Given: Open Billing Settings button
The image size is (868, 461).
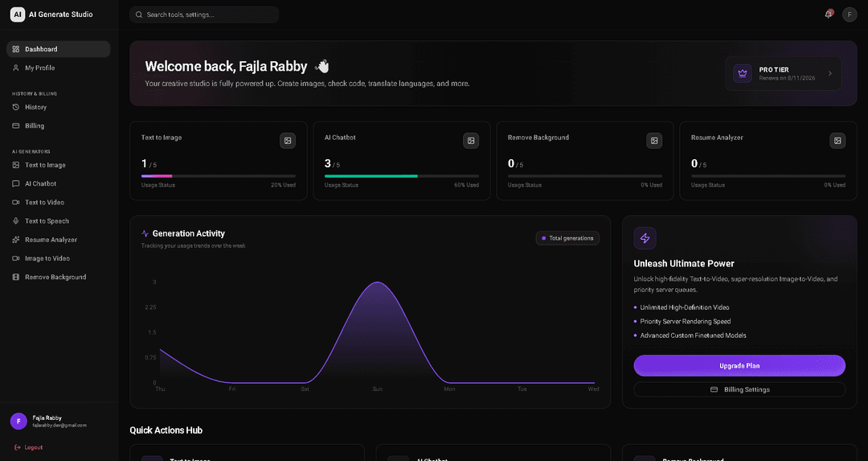Looking at the screenshot, I should tap(739, 389).
